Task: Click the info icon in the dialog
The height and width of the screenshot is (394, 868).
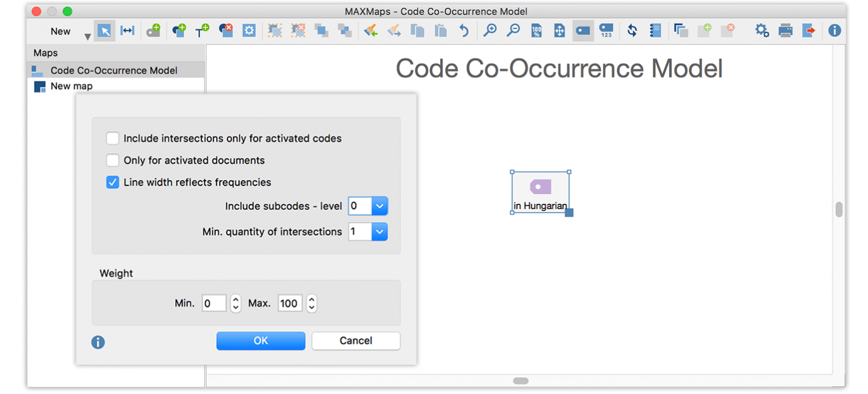Action: click(98, 342)
